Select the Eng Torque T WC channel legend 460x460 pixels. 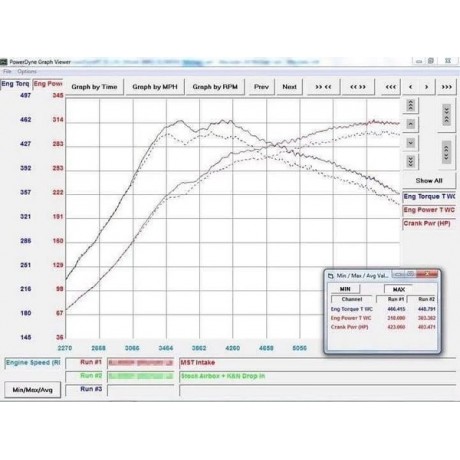pos(429,197)
